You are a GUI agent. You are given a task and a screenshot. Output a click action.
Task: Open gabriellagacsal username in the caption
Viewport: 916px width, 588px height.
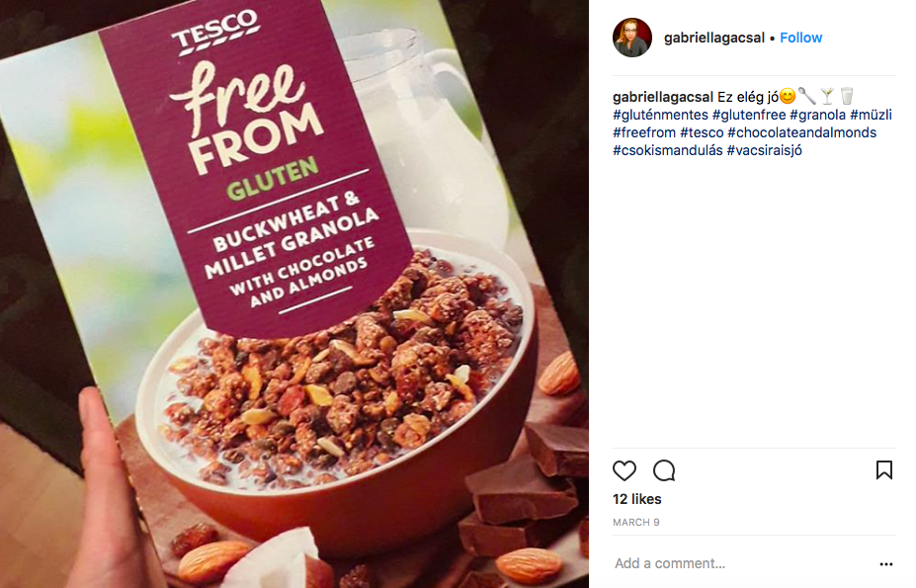pos(663,97)
